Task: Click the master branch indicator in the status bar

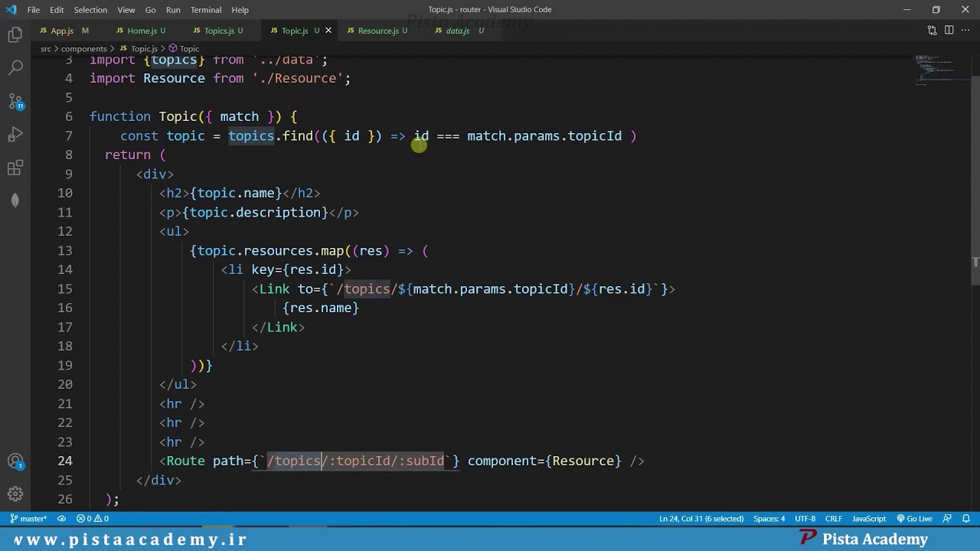Action: coord(28,519)
